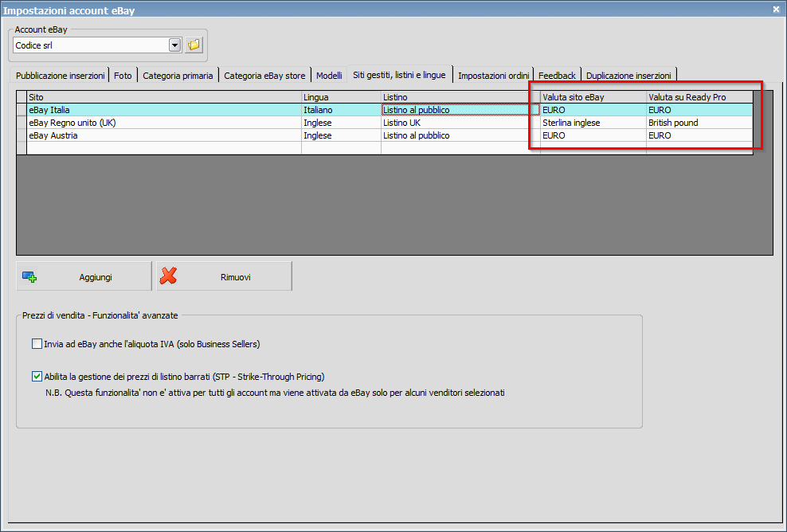Select Listino al pubblico for eBay Italia
Viewport: 787px width, 532px height.
(x=460, y=110)
